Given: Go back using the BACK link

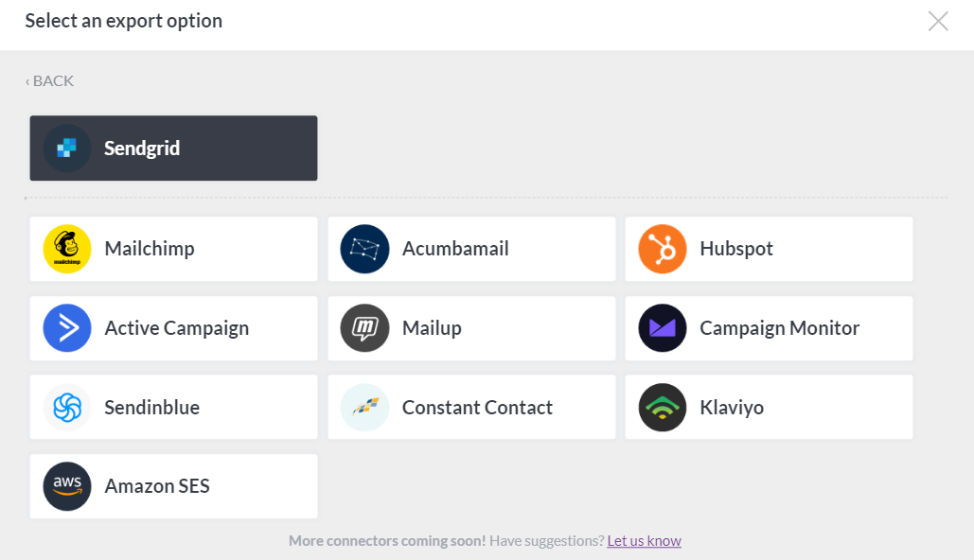Looking at the screenshot, I should point(48,80).
